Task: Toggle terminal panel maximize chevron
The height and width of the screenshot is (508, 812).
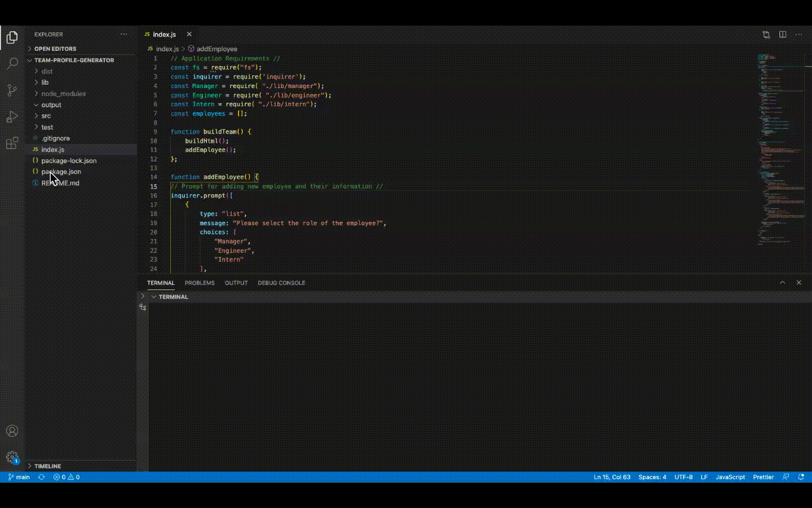Action: point(782,283)
